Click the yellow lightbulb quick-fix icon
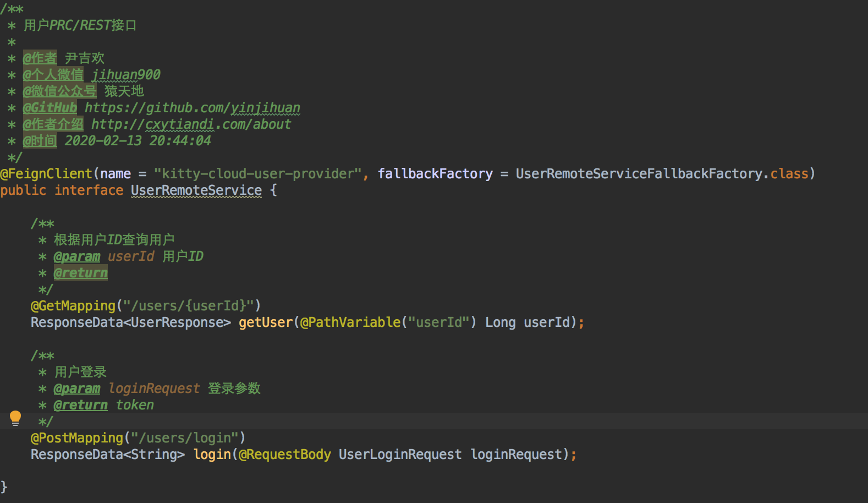This screenshot has width=868, height=503. (x=15, y=419)
